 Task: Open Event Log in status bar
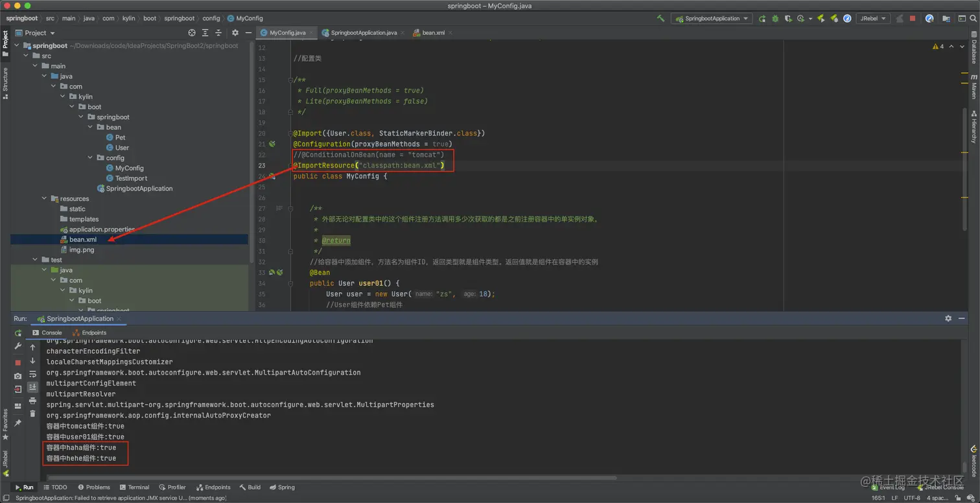pos(887,487)
